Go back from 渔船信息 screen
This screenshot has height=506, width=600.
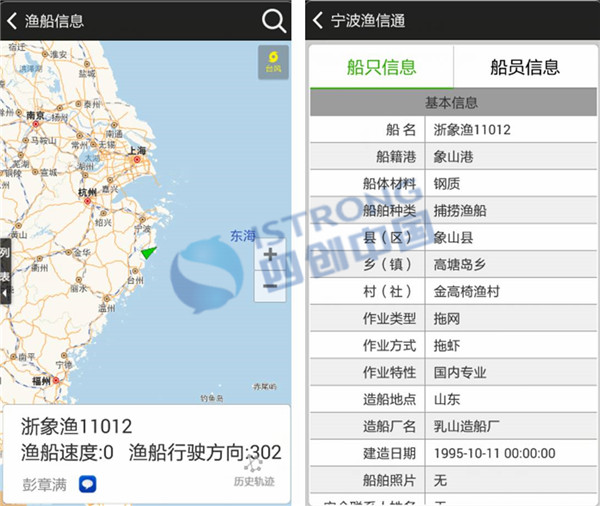[x=12, y=20]
